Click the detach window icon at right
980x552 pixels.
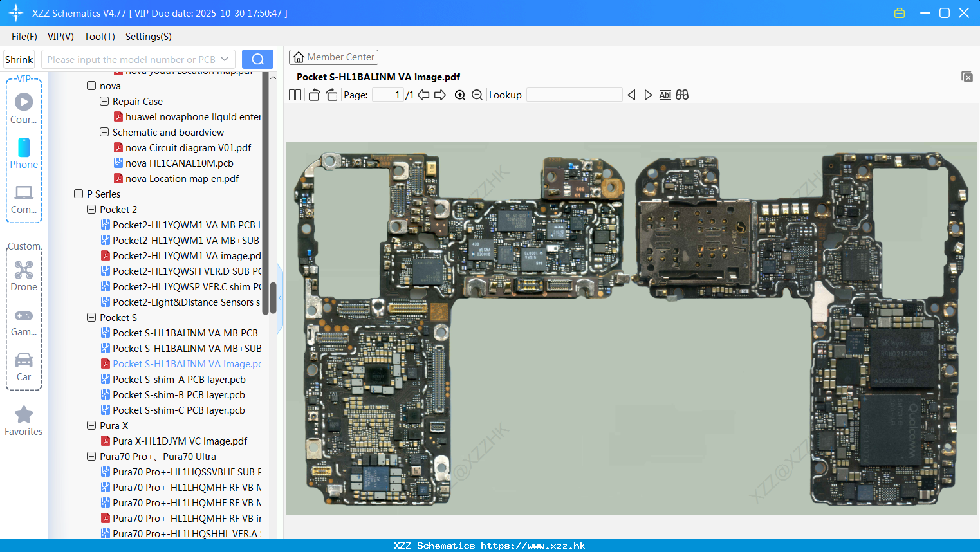967,77
